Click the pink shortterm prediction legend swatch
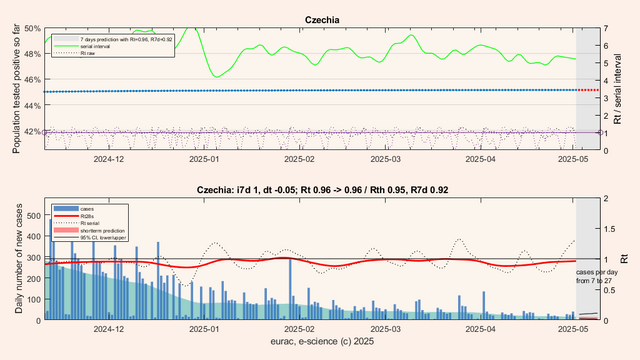The width and height of the screenshot is (640, 360). [66, 231]
